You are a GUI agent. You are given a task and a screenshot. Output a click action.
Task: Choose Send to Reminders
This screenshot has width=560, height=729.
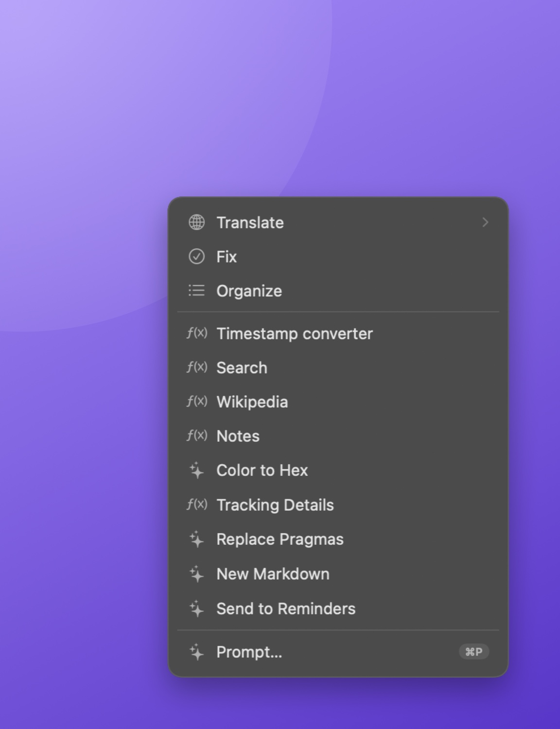[x=338, y=608]
